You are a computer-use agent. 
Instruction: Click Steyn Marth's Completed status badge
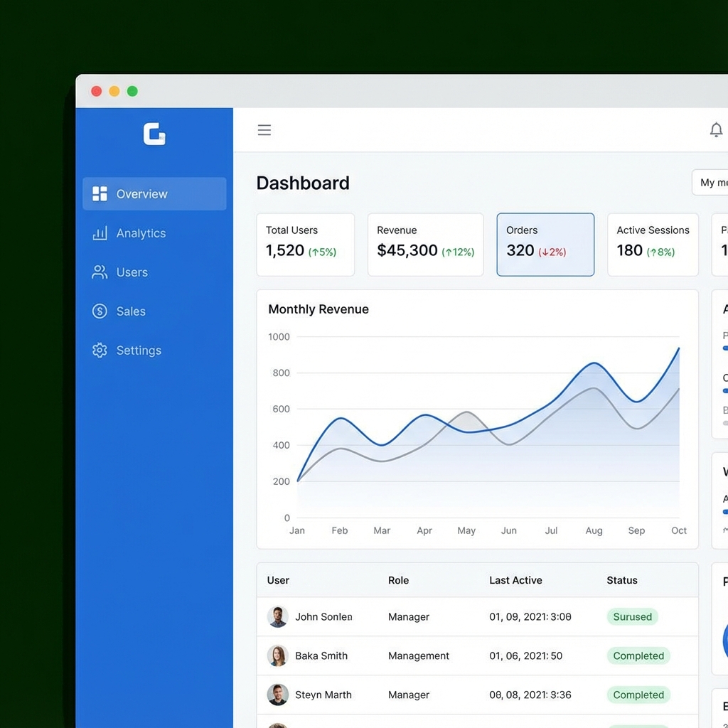[638, 695]
